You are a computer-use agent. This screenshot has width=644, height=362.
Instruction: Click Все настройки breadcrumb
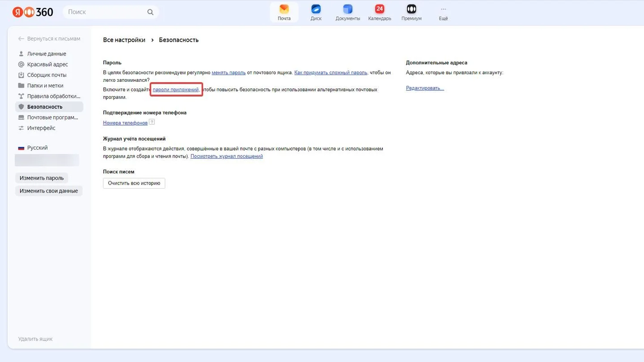click(x=124, y=40)
